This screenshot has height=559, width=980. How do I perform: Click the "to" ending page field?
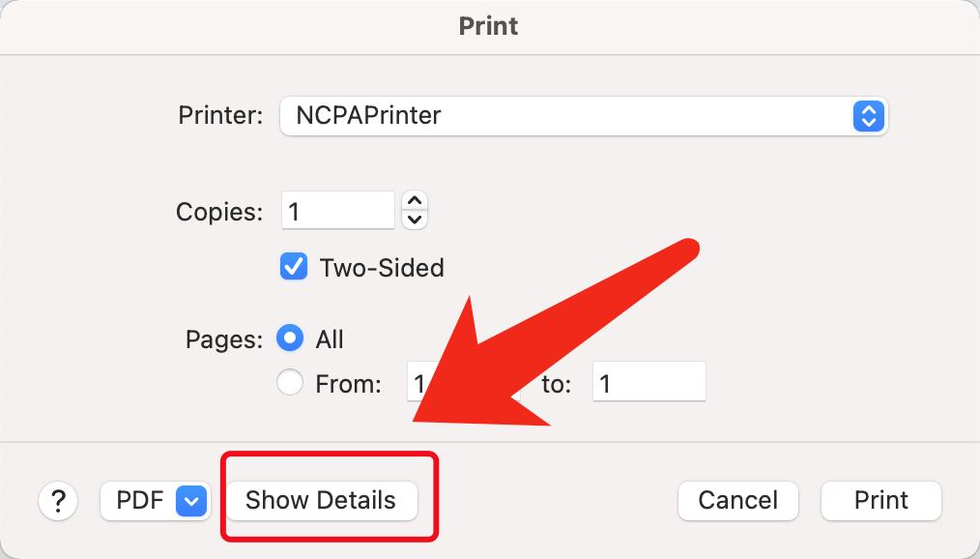(649, 383)
